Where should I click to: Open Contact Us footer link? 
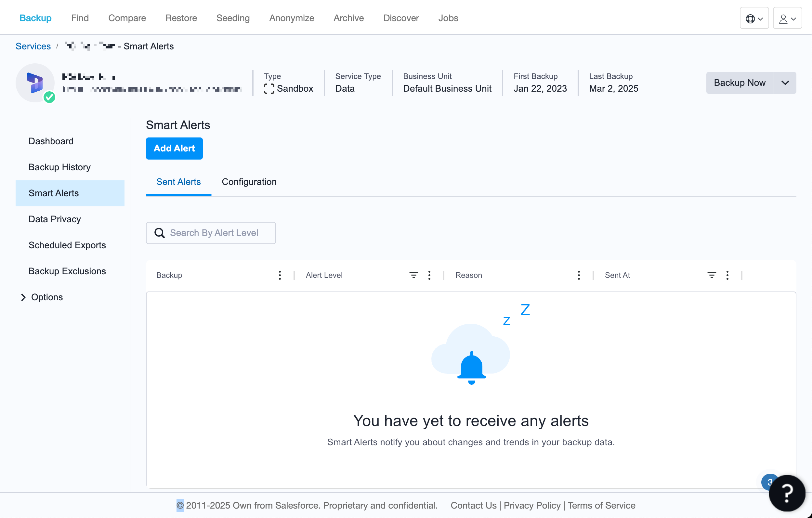pyautogui.click(x=473, y=505)
